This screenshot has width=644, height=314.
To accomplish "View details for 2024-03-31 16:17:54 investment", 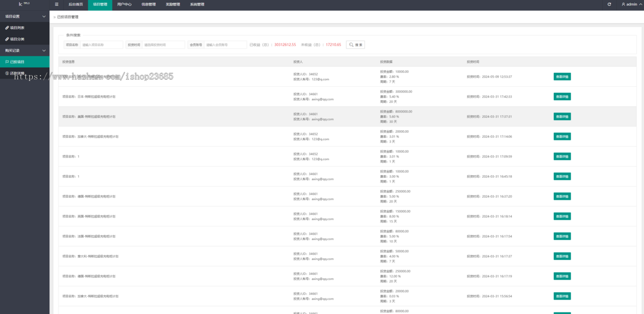I will click(562, 236).
